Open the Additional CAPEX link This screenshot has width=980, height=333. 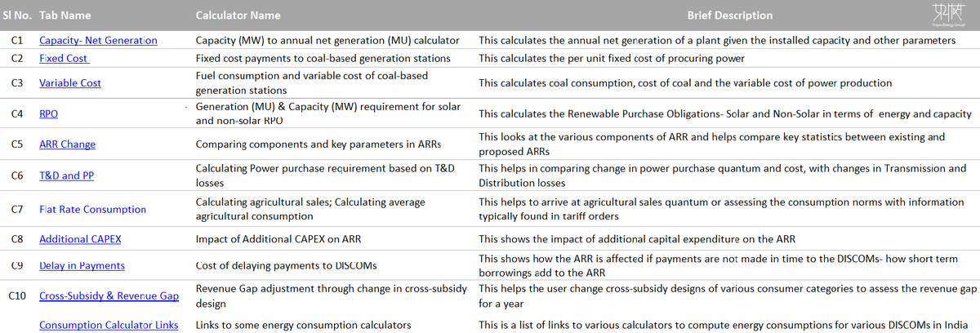click(x=80, y=239)
